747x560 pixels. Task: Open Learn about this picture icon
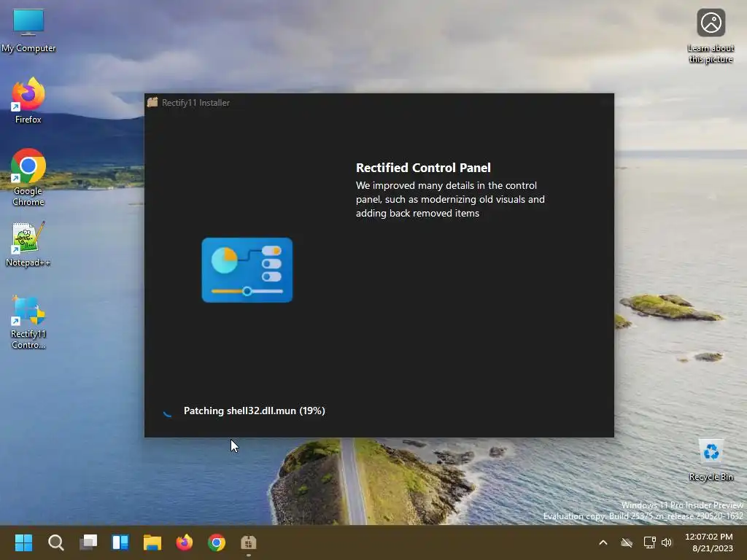(x=711, y=36)
